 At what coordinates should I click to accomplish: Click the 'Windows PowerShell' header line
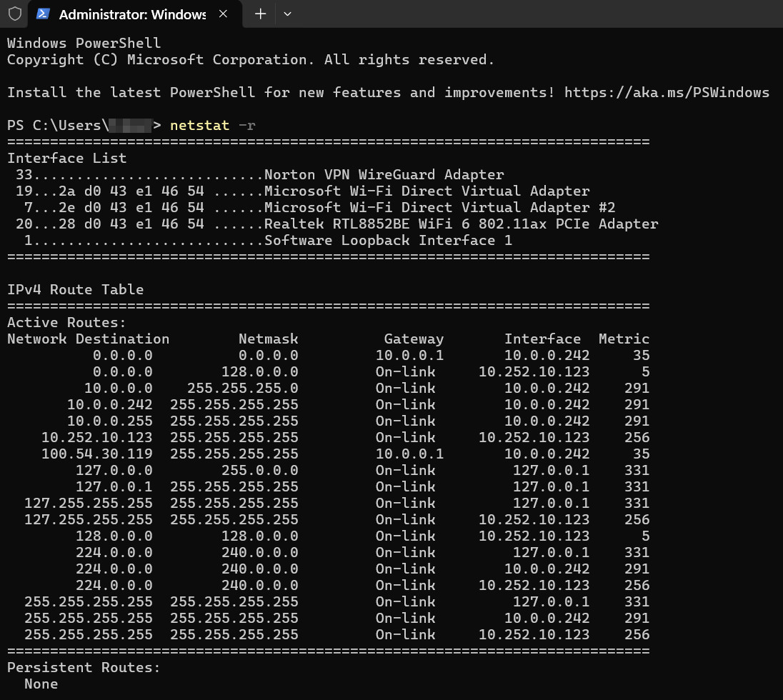(x=84, y=43)
